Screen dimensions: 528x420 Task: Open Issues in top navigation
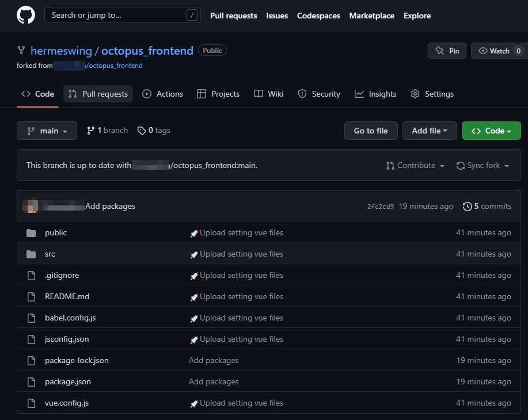click(277, 16)
